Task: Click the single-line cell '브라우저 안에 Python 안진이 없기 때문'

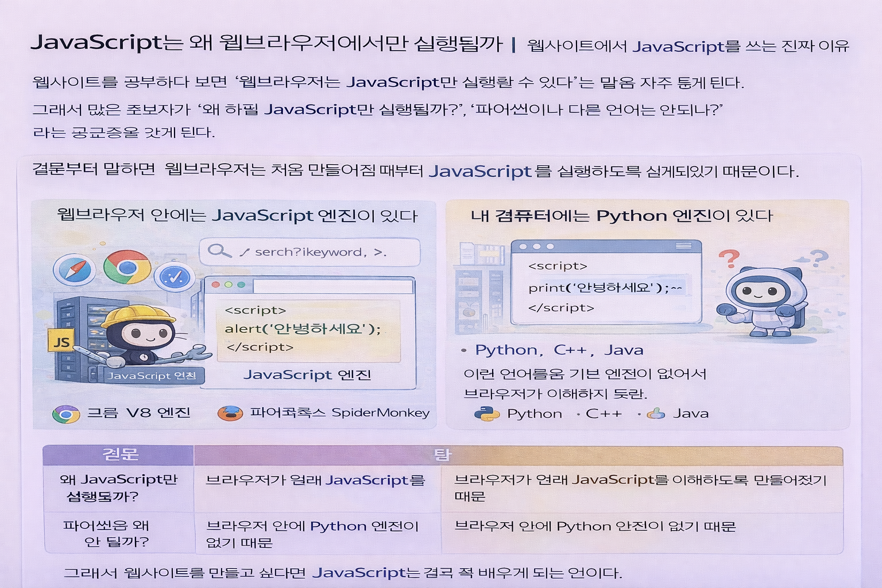Action: coord(641,533)
